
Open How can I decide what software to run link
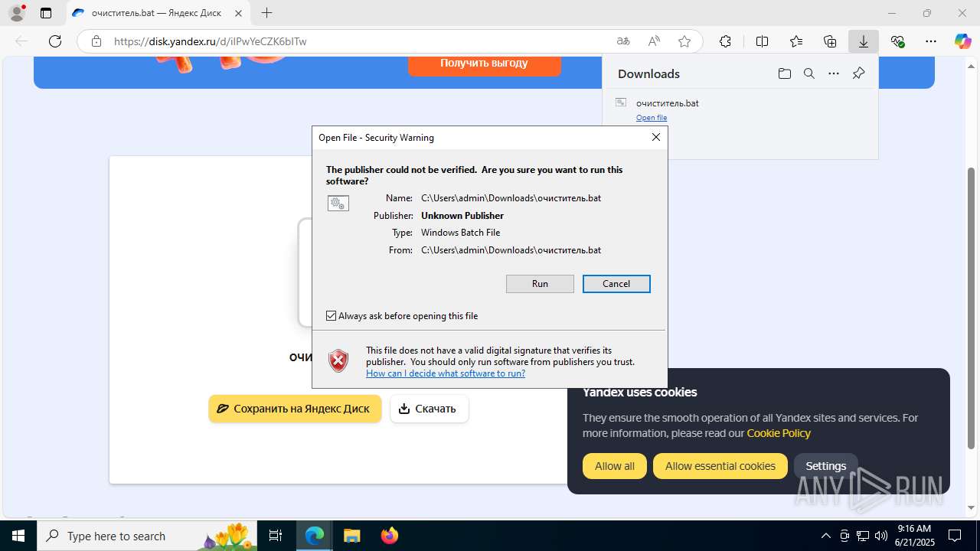[446, 373]
